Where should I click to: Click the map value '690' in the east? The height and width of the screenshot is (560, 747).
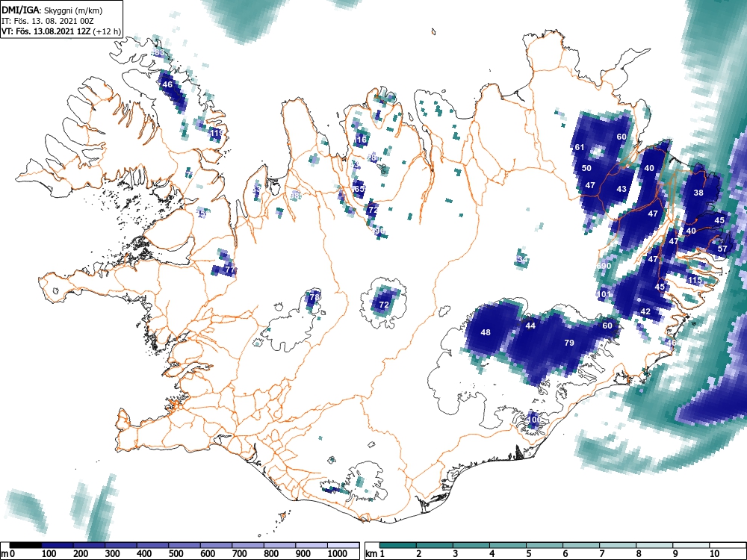pos(604,266)
